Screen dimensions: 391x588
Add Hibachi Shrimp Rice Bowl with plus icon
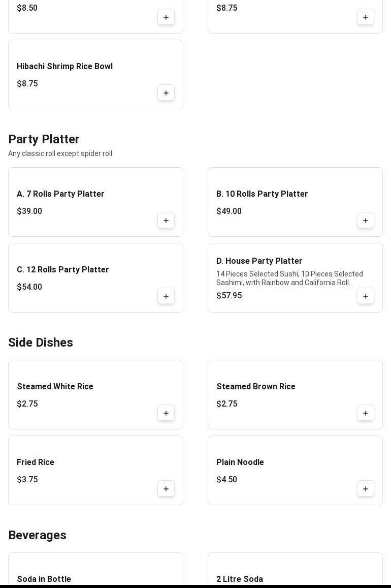166,93
